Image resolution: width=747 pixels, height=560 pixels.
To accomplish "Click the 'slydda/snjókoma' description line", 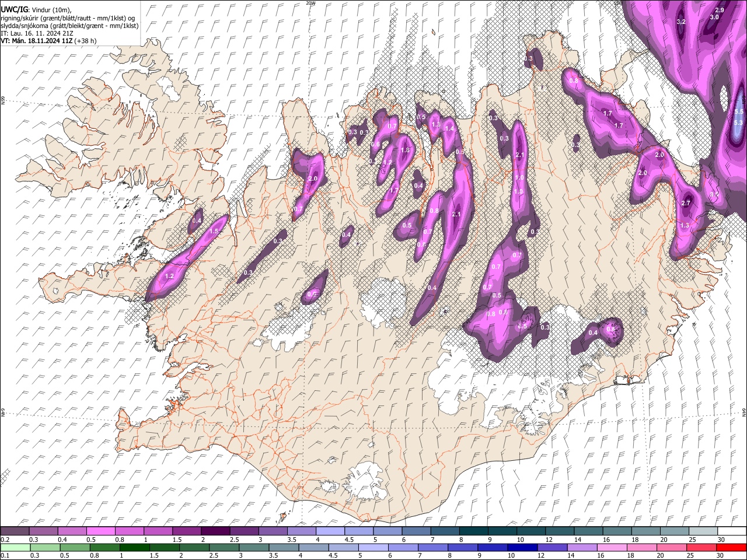I will click(69, 26).
